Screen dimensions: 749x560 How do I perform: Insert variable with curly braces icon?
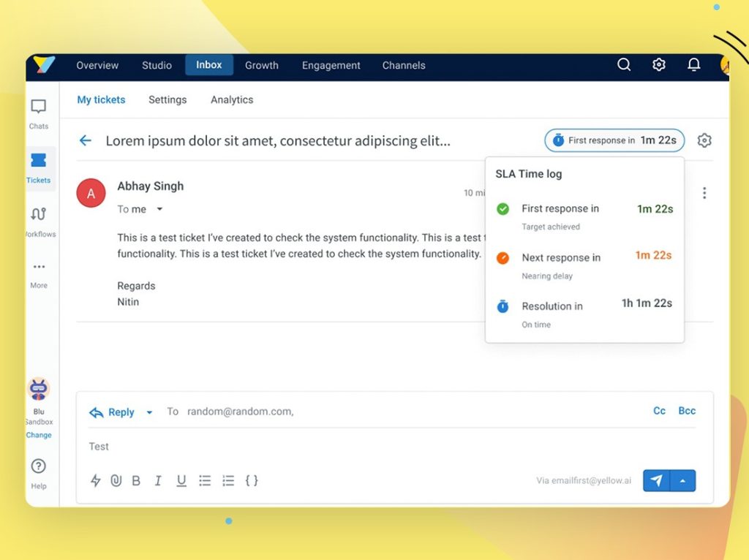(252, 481)
